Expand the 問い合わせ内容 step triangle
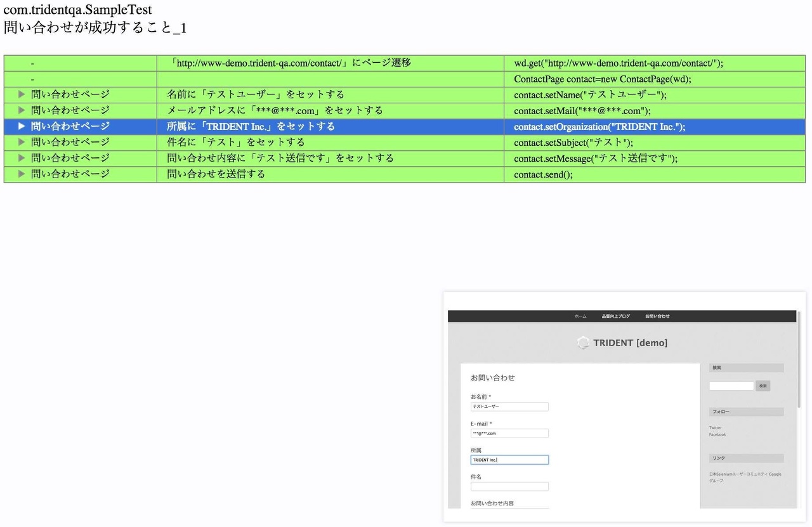This screenshot has height=527, width=812. click(22, 158)
